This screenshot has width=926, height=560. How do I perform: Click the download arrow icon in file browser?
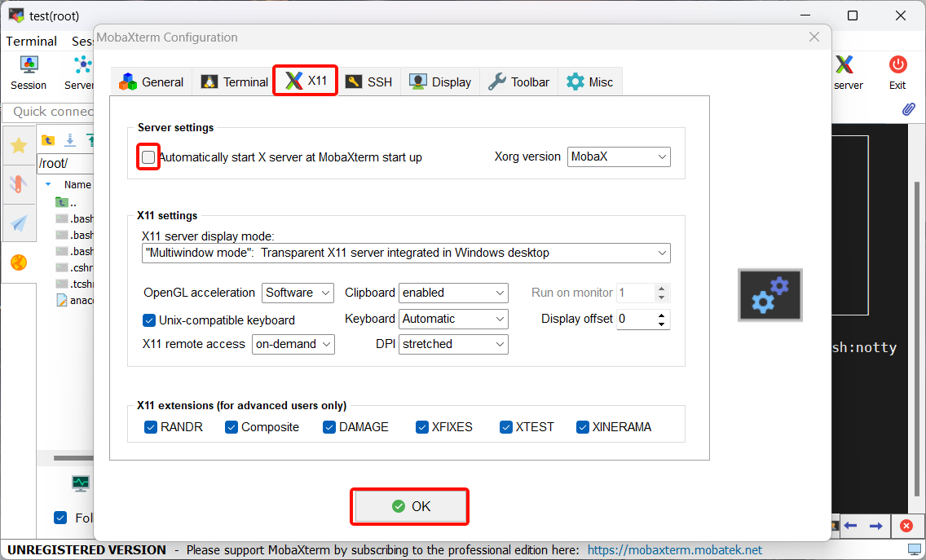click(69, 140)
